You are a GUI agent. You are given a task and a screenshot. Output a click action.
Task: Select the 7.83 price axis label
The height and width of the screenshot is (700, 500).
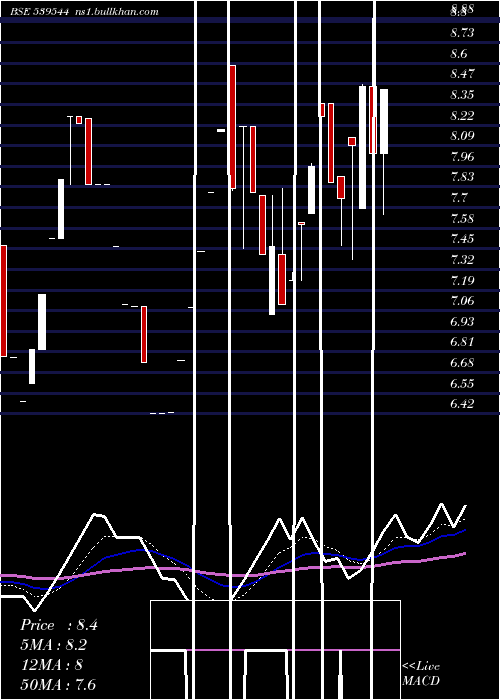[x=462, y=177]
